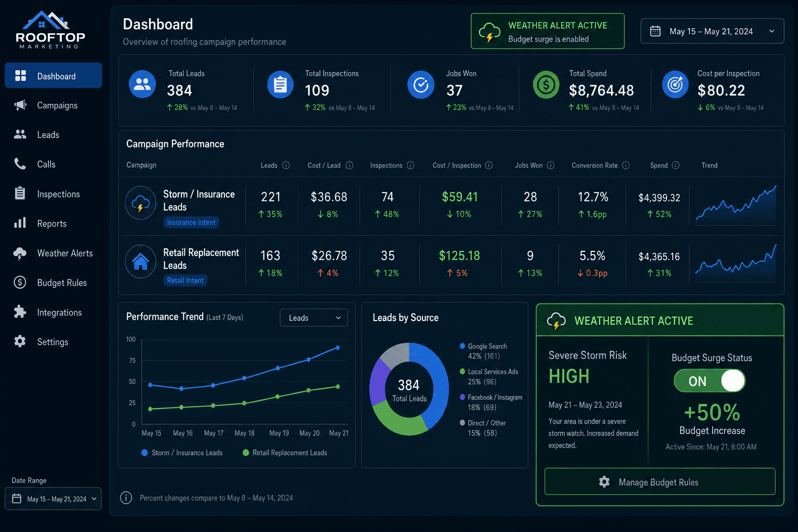Click the Leads people icon in sidebar
Viewport: 798px width, 532px height.
tap(20, 135)
